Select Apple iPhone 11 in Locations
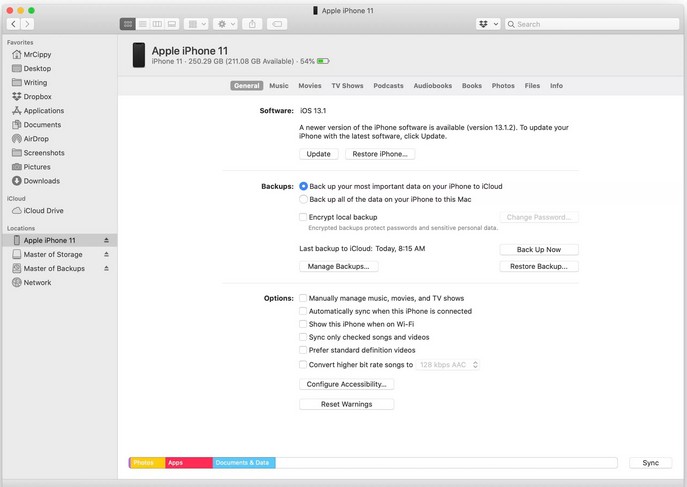The width and height of the screenshot is (687, 487). (x=59, y=240)
